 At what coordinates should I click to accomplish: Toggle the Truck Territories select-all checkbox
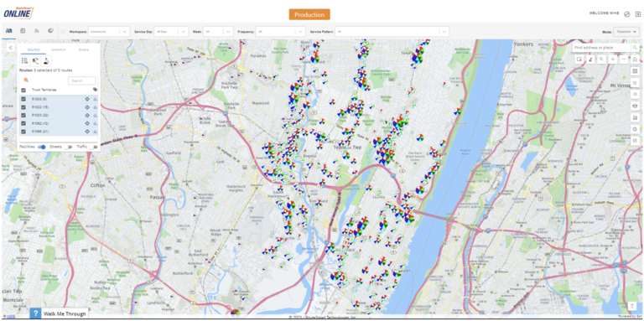pos(23,90)
